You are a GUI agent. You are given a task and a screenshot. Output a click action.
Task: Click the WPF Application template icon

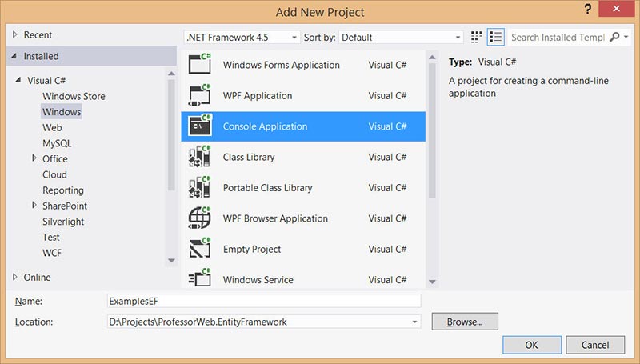(x=199, y=96)
